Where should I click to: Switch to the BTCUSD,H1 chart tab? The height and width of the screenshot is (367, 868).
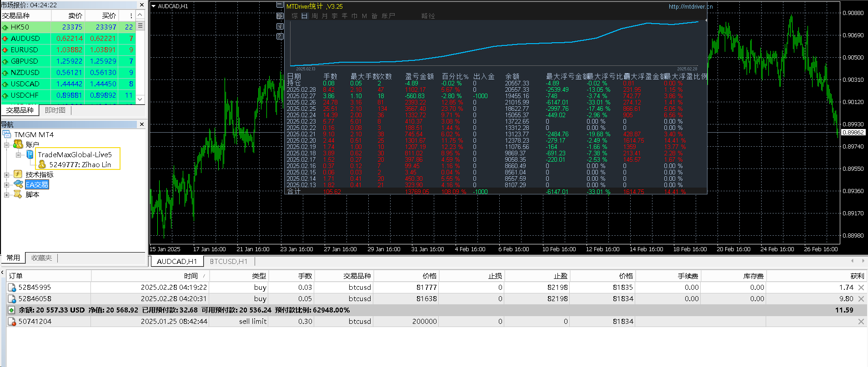(x=228, y=262)
